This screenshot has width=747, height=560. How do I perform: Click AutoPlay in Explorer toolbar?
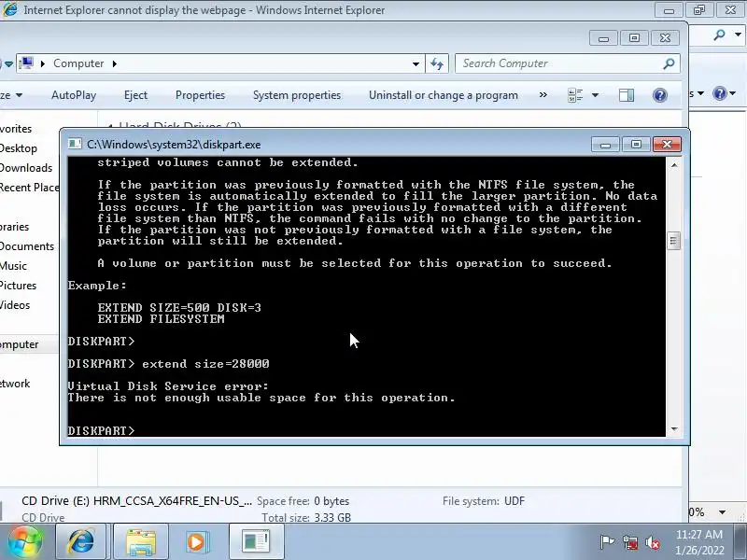tap(74, 95)
